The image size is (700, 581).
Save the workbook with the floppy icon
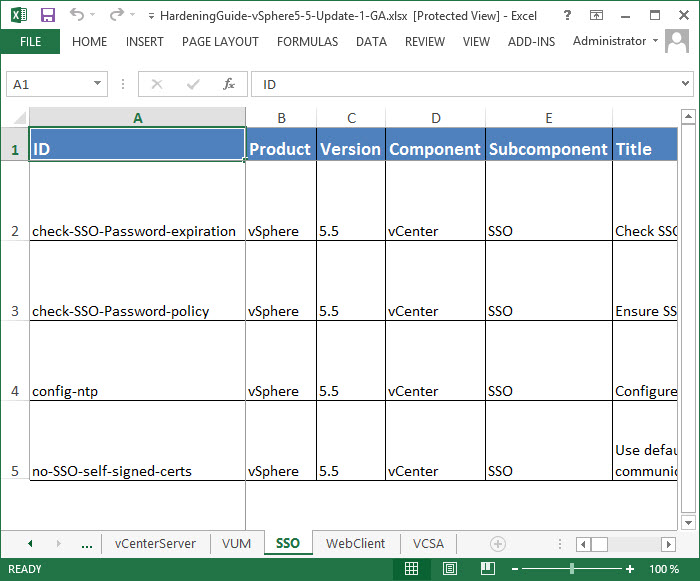click(48, 15)
